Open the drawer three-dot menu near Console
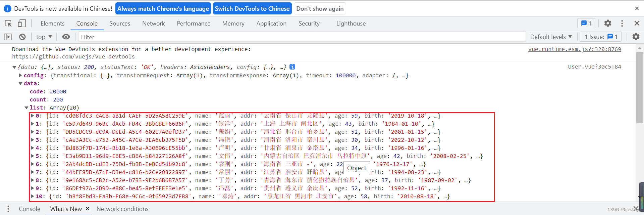Image resolution: width=644 pixels, height=215 pixels. click(8, 209)
